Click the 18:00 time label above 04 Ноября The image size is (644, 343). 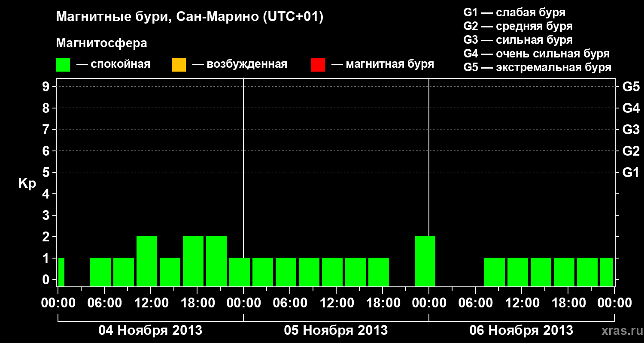197,303
